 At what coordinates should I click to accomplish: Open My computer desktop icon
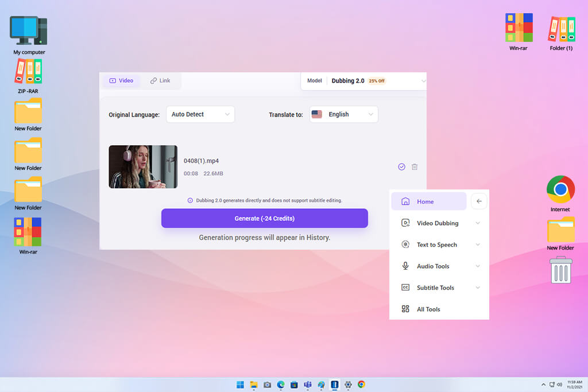tap(29, 35)
